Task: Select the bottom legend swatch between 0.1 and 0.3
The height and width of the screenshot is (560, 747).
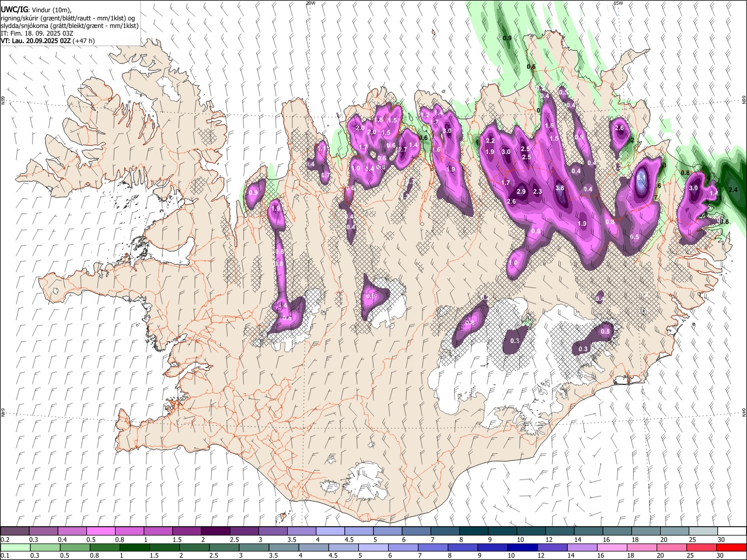Action: point(15,547)
